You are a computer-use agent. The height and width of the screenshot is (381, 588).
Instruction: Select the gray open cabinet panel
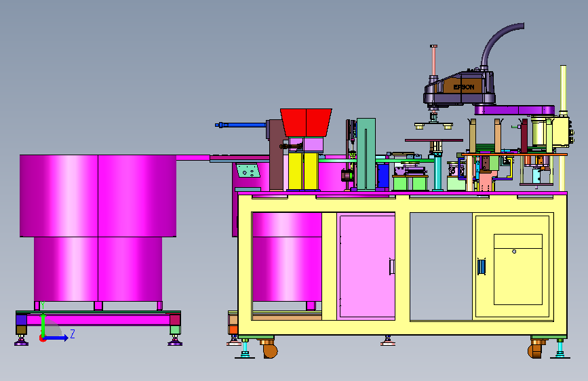click(441, 266)
